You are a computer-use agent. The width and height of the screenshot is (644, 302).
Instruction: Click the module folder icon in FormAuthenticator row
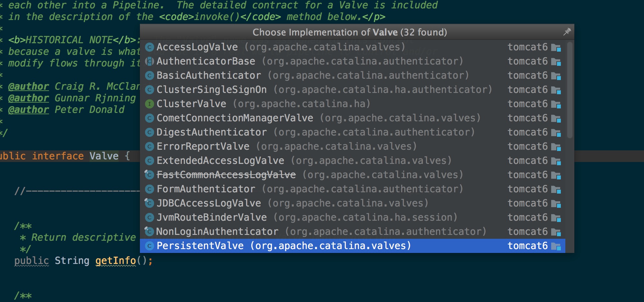(x=556, y=190)
